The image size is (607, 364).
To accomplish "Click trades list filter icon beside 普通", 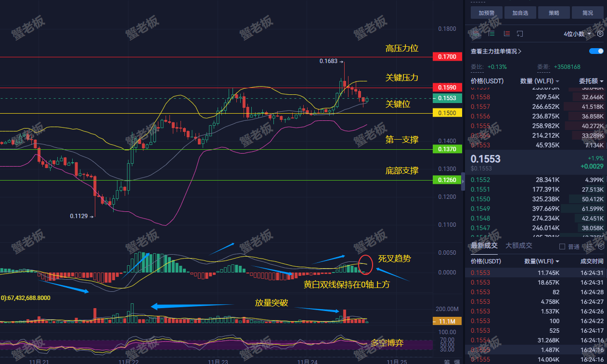I will pos(589,247).
